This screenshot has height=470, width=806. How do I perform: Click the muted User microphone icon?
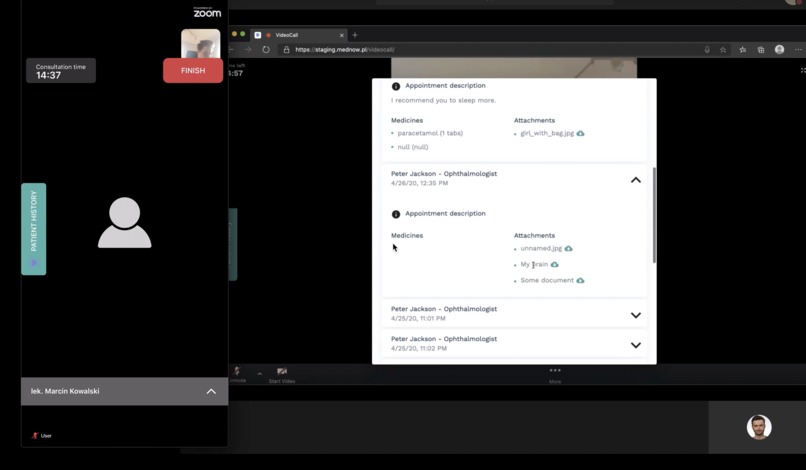tap(35, 436)
